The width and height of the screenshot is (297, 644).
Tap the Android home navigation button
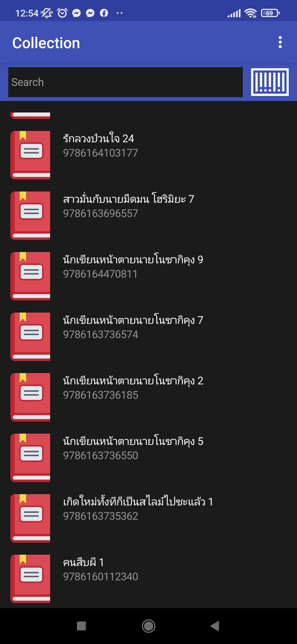tap(148, 626)
